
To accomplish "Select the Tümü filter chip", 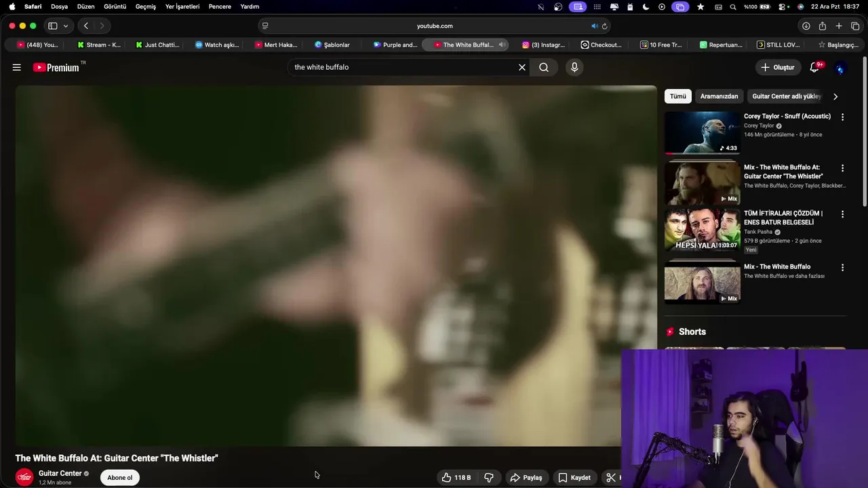I will click(x=678, y=96).
